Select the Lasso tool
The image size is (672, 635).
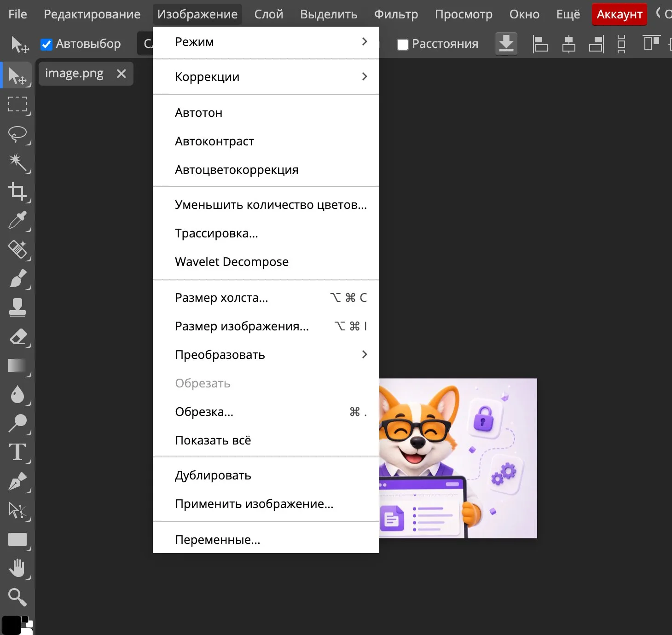tap(17, 133)
